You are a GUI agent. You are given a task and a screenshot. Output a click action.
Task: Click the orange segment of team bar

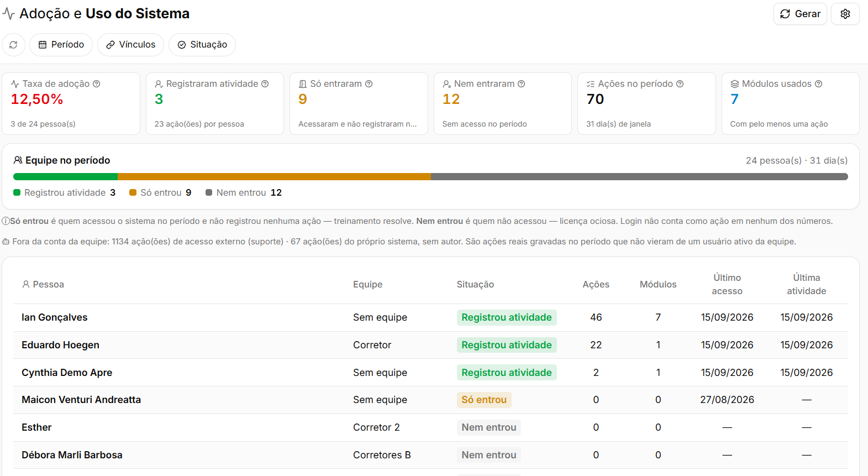[274, 177]
